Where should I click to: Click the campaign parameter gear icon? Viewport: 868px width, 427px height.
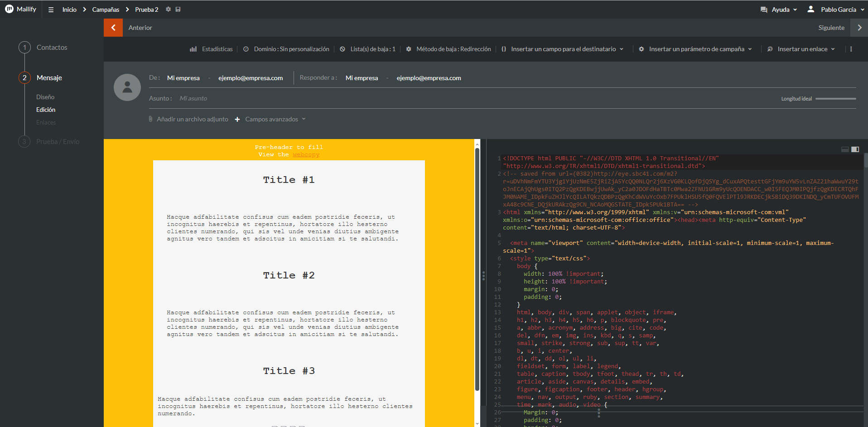tap(641, 49)
